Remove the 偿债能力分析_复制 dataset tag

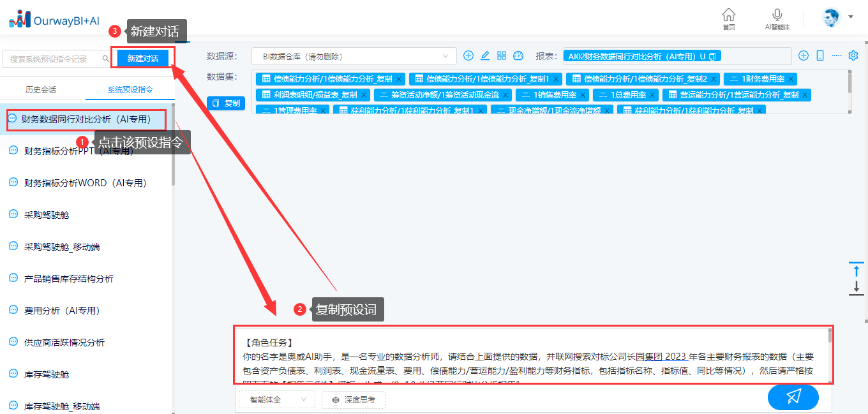(x=399, y=79)
